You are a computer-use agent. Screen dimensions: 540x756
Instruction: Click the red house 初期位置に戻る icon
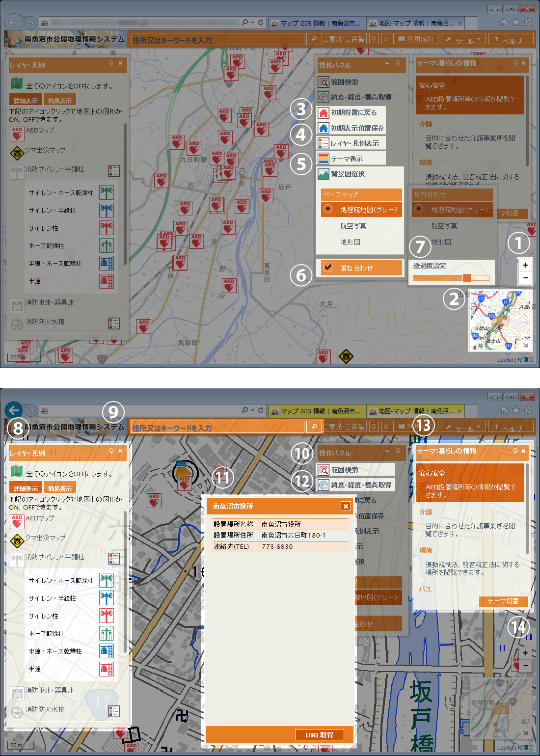click(x=324, y=112)
